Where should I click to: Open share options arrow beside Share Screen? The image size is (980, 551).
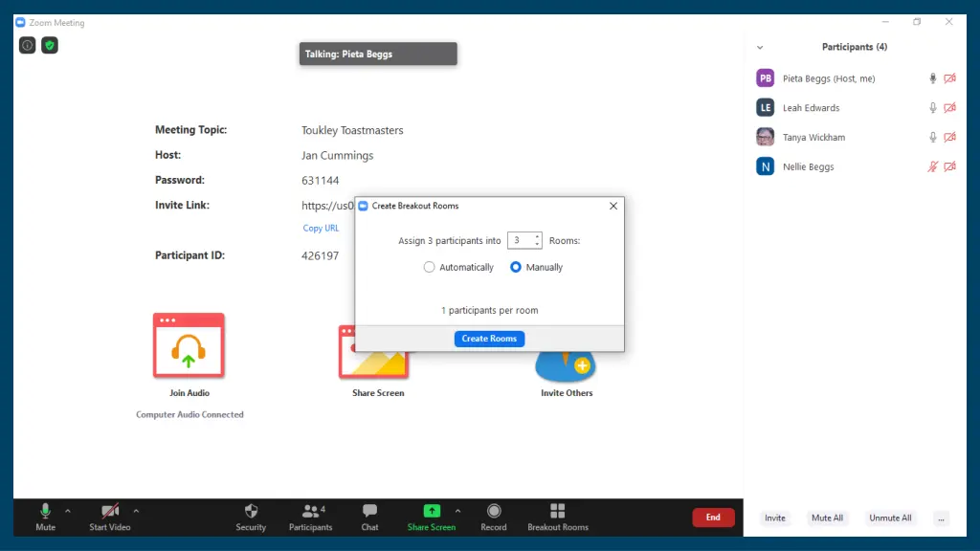(x=458, y=511)
